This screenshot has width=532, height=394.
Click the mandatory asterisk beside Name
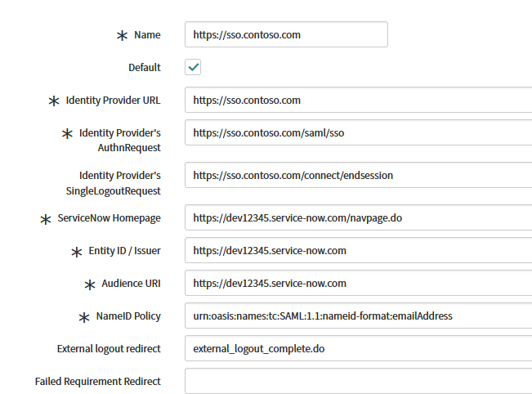(x=122, y=35)
